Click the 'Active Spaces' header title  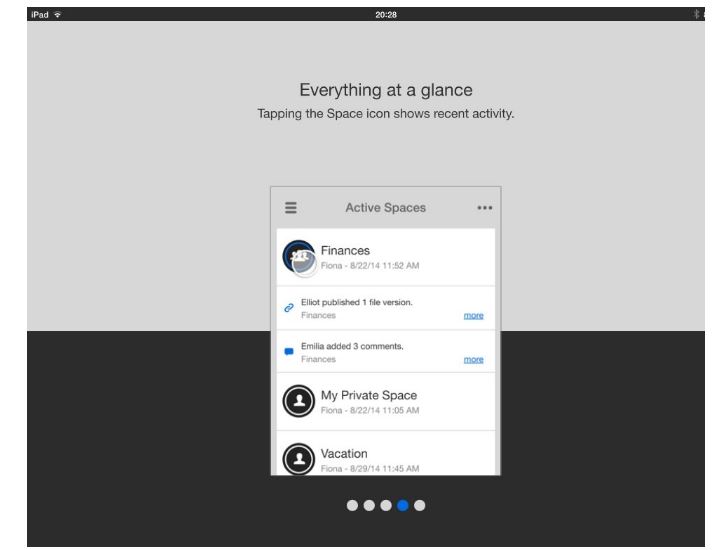coord(386,208)
